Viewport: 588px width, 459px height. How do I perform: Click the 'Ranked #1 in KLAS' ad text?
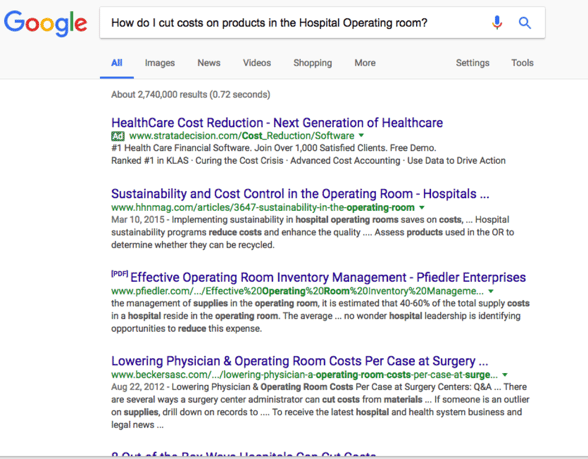pyautogui.click(x=150, y=160)
